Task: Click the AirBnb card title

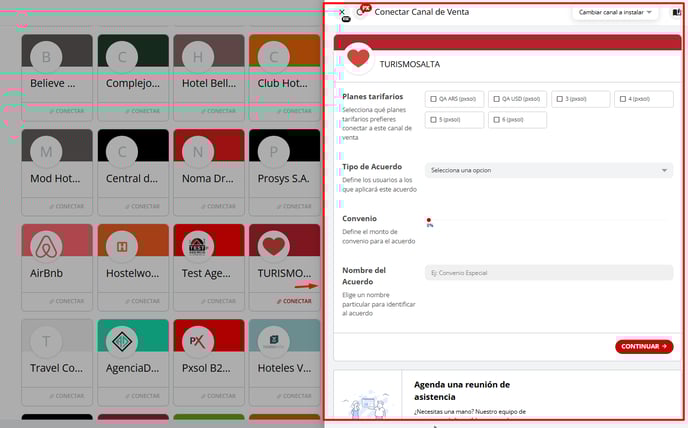Action: coord(47,273)
